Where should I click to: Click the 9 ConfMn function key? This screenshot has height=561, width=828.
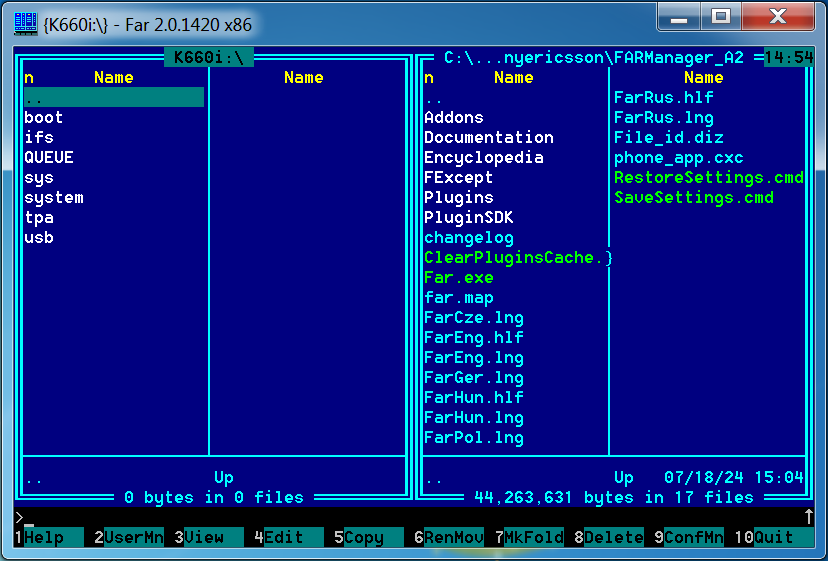coord(689,537)
